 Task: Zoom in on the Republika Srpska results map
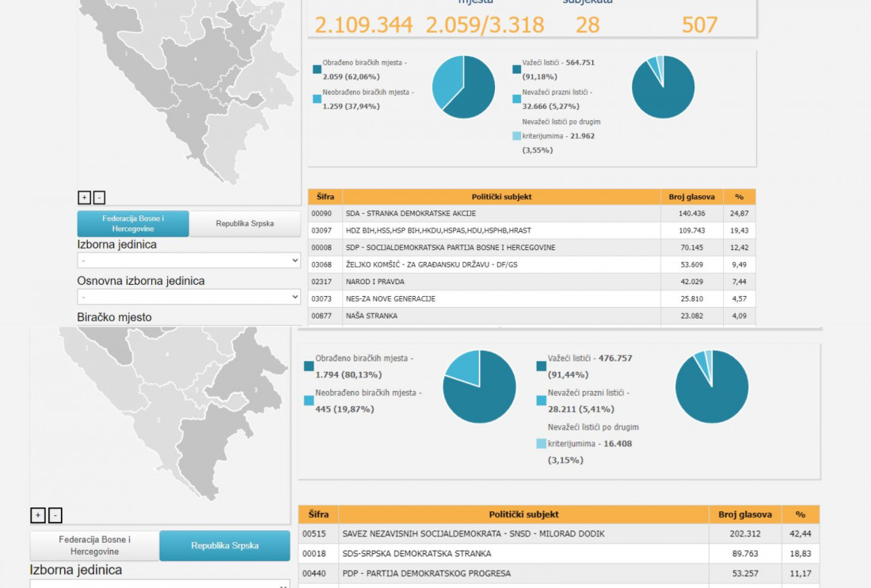(37, 515)
